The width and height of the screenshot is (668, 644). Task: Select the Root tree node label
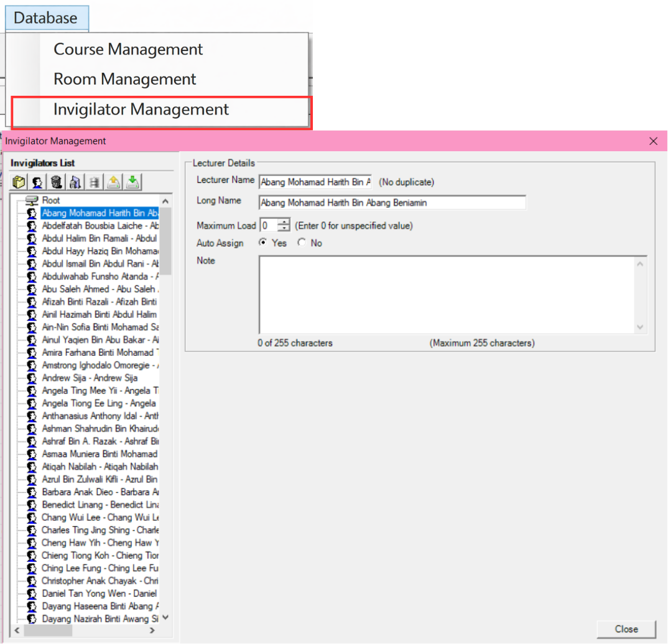51,200
